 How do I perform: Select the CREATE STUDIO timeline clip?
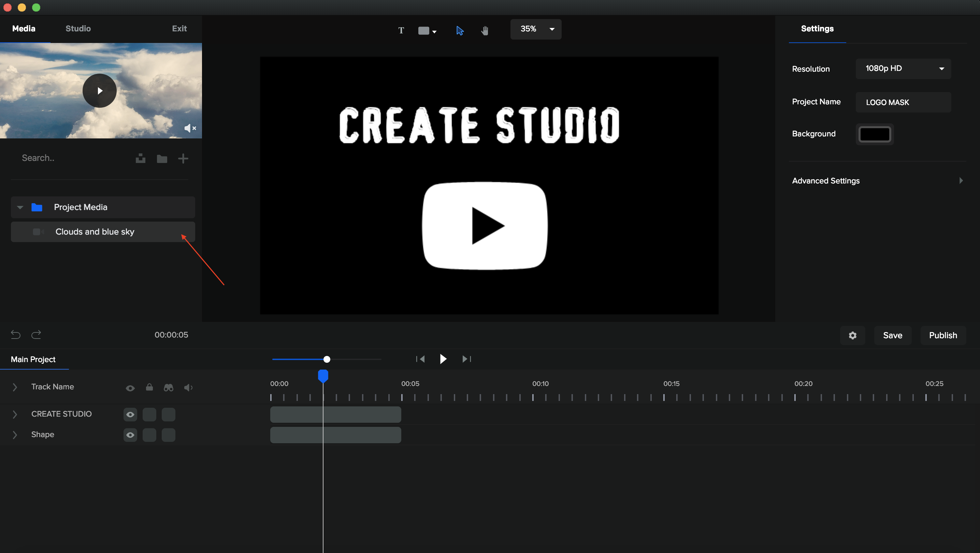click(335, 414)
